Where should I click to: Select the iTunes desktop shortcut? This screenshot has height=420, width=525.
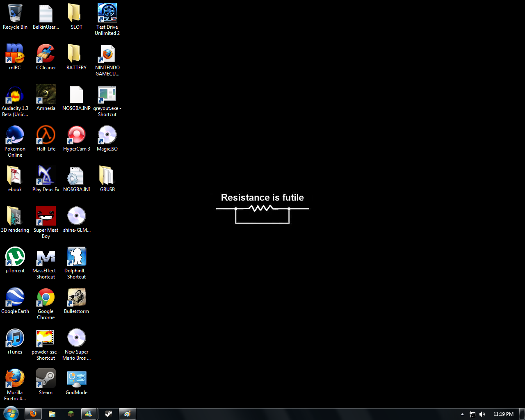click(x=15, y=338)
